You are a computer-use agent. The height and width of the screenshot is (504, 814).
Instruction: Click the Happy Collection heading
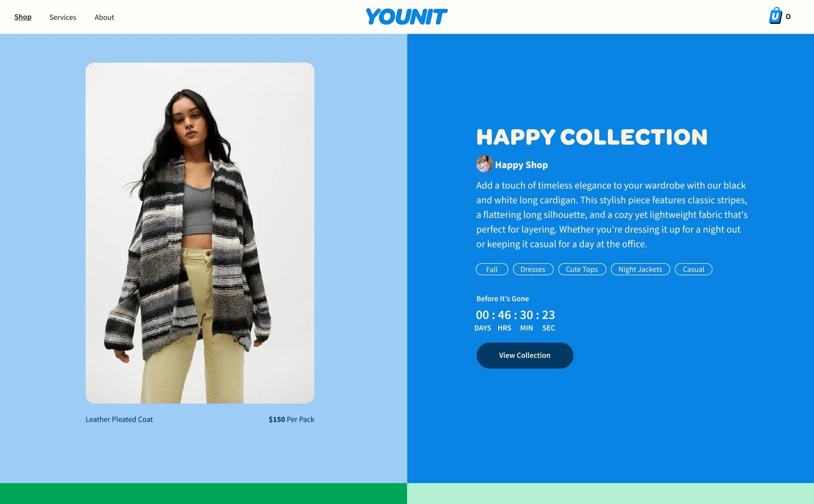[x=592, y=137]
